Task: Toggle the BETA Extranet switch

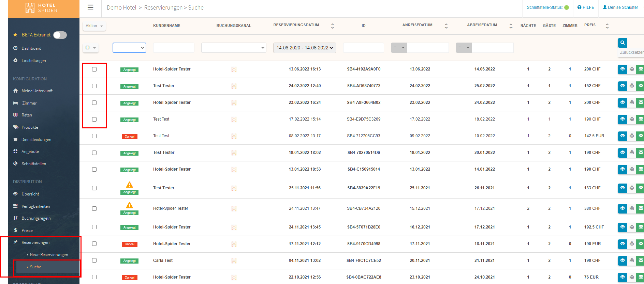Action: pyautogui.click(x=60, y=35)
